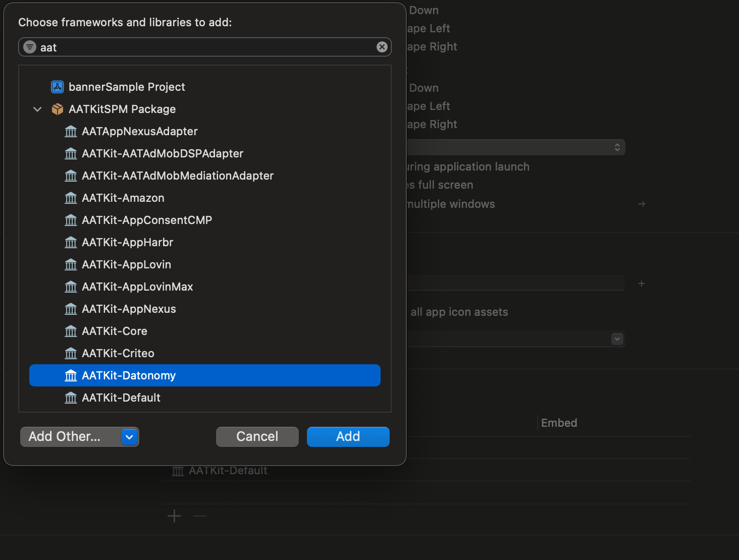Select AATKit-AppConsentCMP library

[146, 220]
